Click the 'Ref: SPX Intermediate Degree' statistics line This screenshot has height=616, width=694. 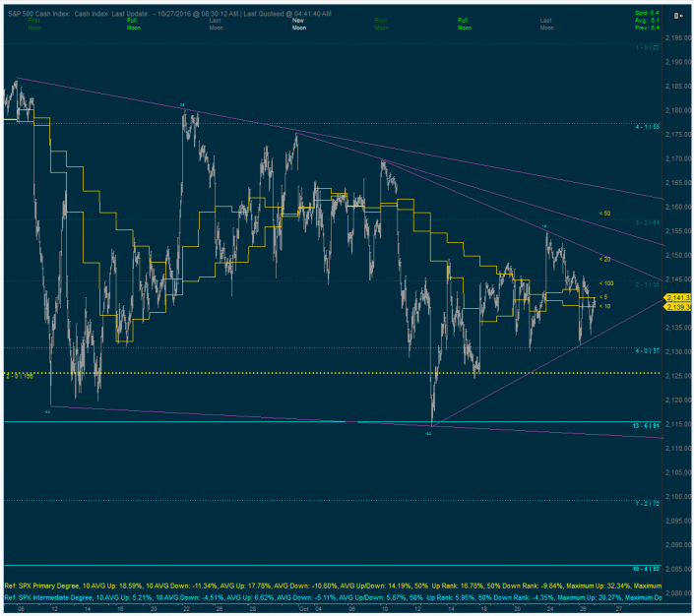pos(333,598)
